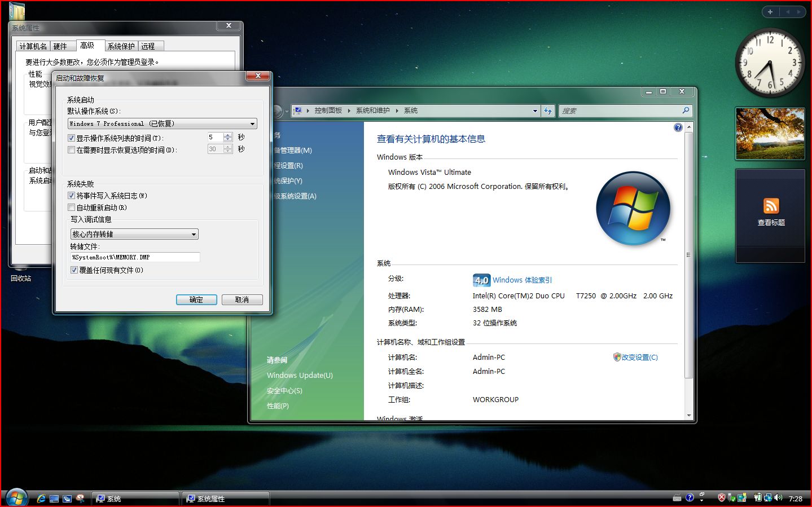Click the safely remove hardware tray icon
This screenshot has width=812, height=507.
(x=730, y=497)
